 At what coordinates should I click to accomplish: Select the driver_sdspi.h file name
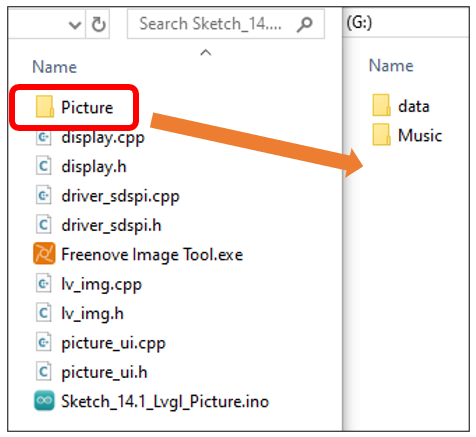[x=111, y=226]
